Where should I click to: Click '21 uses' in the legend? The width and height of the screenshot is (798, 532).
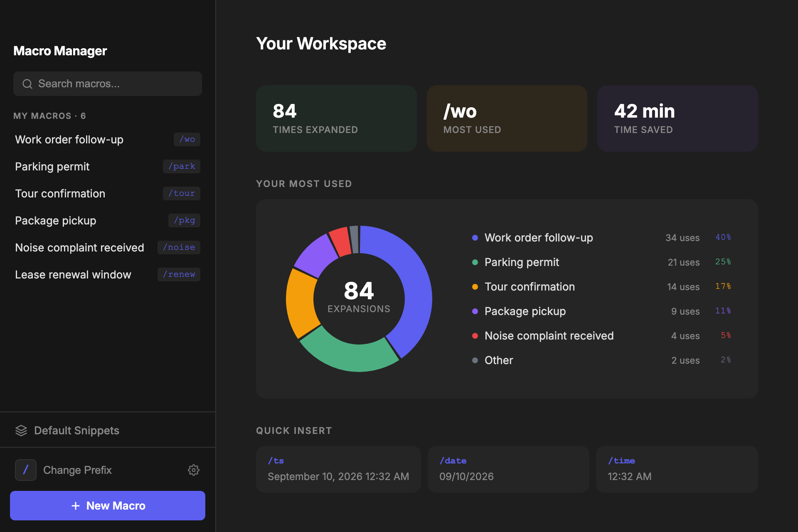coord(684,262)
